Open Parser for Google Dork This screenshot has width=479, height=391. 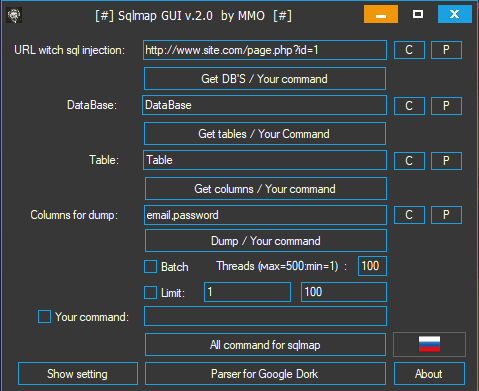[x=265, y=374]
